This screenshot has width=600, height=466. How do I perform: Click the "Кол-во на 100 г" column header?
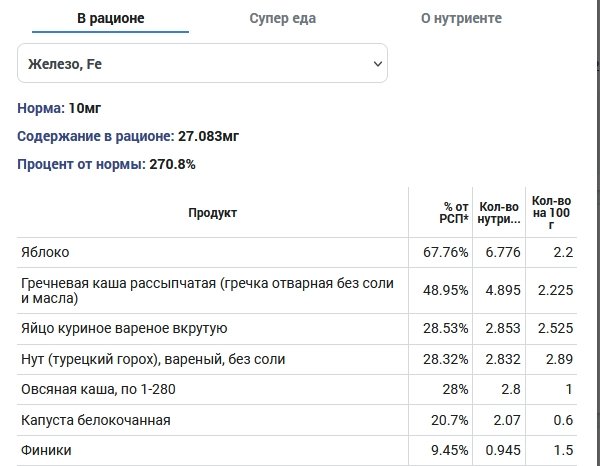(x=551, y=212)
